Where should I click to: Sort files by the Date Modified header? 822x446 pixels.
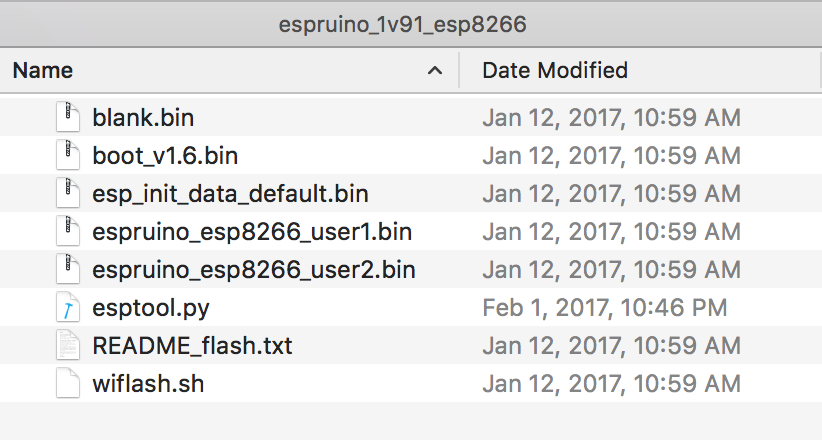click(x=555, y=70)
